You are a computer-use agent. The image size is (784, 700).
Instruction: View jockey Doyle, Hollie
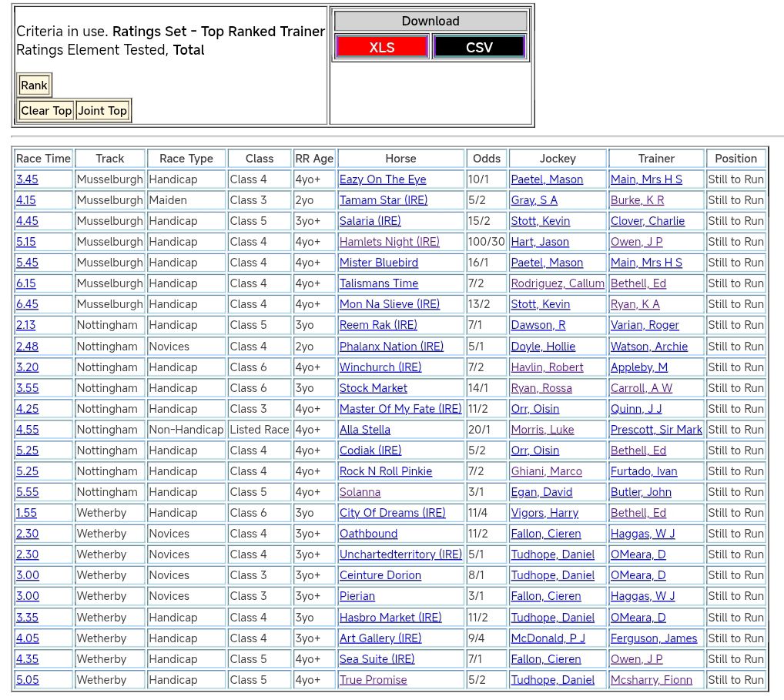(x=541, y=347)
